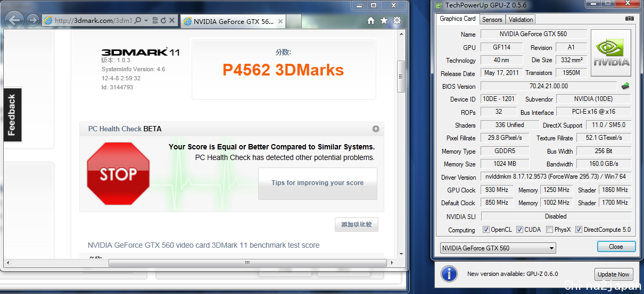Toggle the OpenCL checkbox
The height and width of the screenshot is (294, 644).
pos(486,230)
